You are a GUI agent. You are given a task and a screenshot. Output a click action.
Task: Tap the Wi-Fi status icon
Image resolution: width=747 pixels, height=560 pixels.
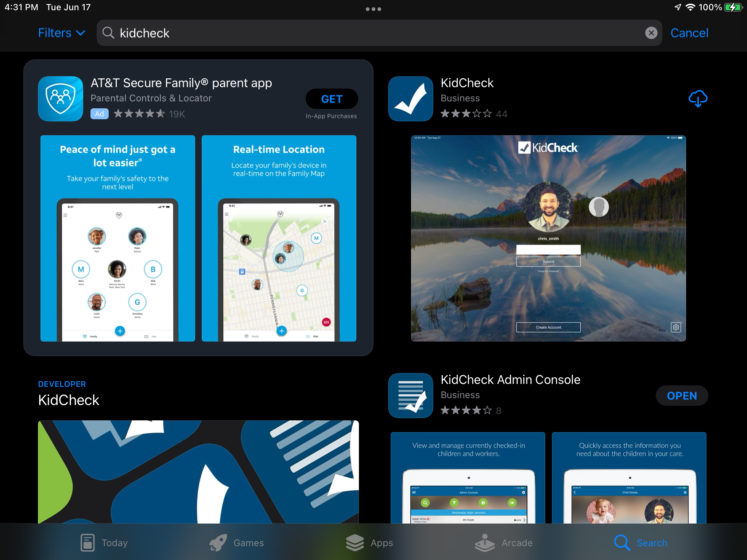690,7
